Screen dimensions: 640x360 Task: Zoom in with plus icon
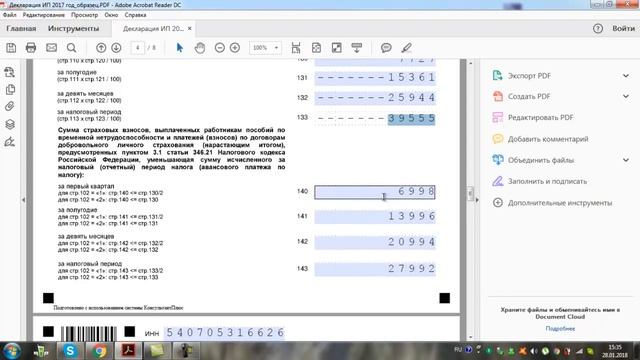235,48
